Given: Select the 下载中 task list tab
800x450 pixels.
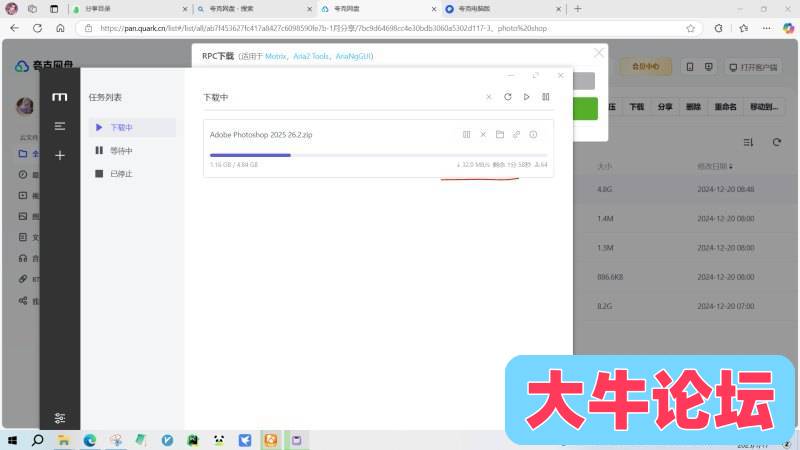Looking at the screenshot, I should tap(133, 128).
